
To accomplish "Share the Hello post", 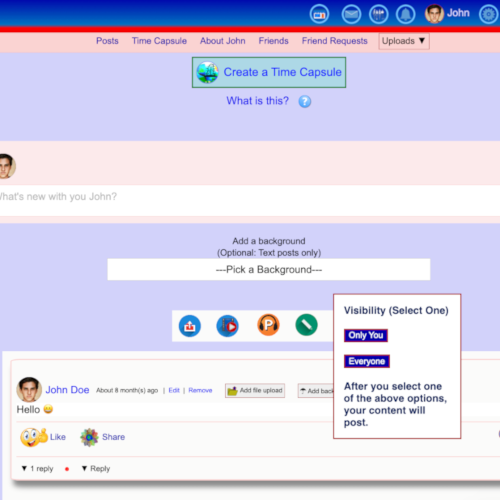I will [x=113, y=437].
